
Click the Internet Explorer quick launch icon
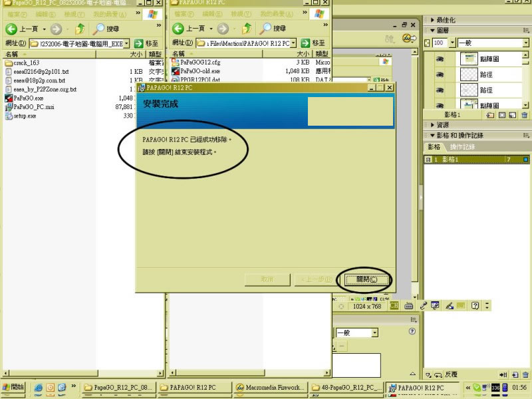tap(39, 388)
